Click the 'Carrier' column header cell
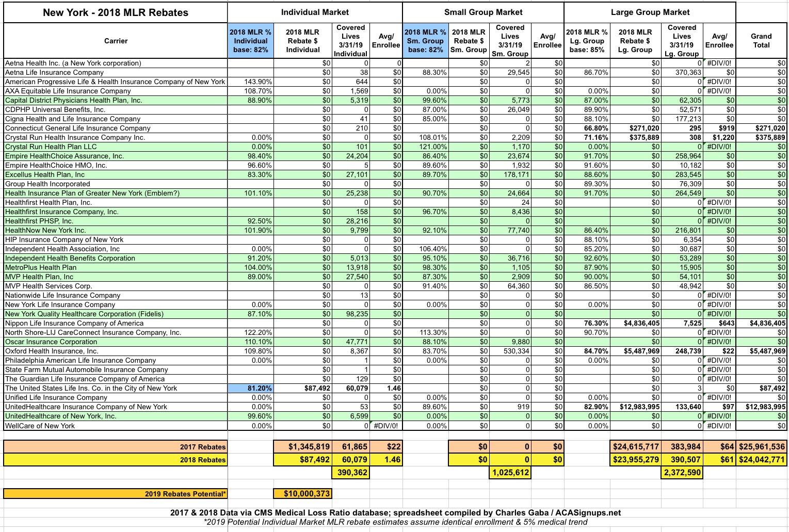Image resolution: width=789 pixels, height=532 pixels. coord(116,41)
